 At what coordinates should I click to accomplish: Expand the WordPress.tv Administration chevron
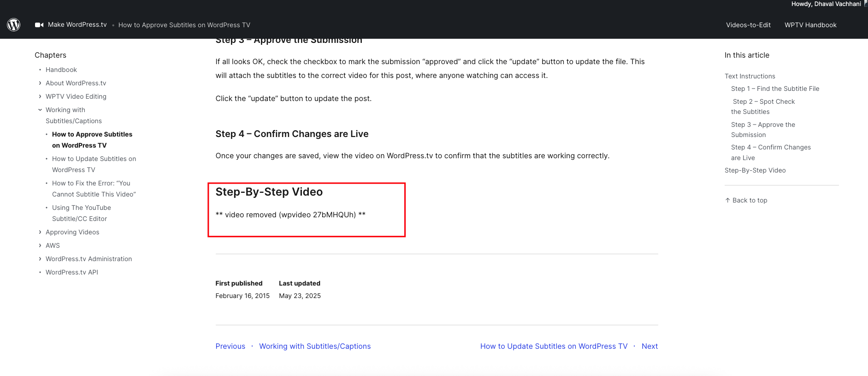tap(40, 259)
